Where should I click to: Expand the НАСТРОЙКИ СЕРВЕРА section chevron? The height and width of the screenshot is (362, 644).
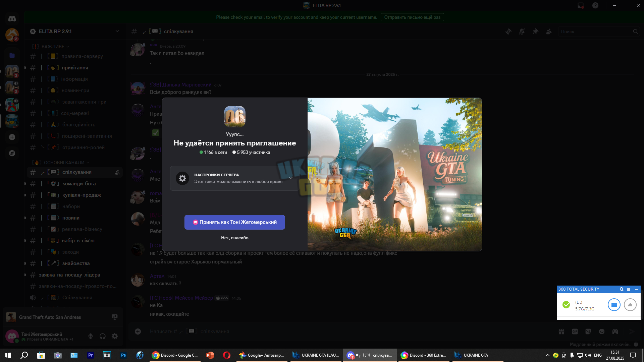tap(290, 178)
